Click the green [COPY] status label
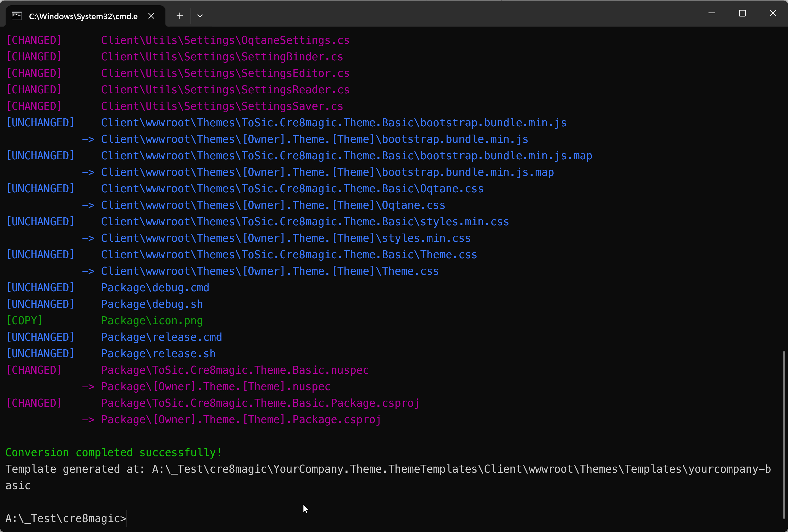 tap(24, 321)
